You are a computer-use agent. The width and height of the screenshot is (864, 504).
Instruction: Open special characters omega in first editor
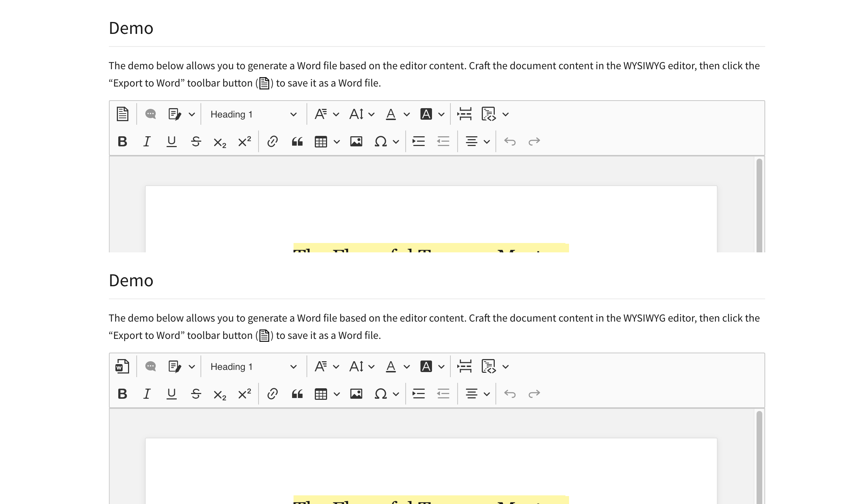coord(381,141)
